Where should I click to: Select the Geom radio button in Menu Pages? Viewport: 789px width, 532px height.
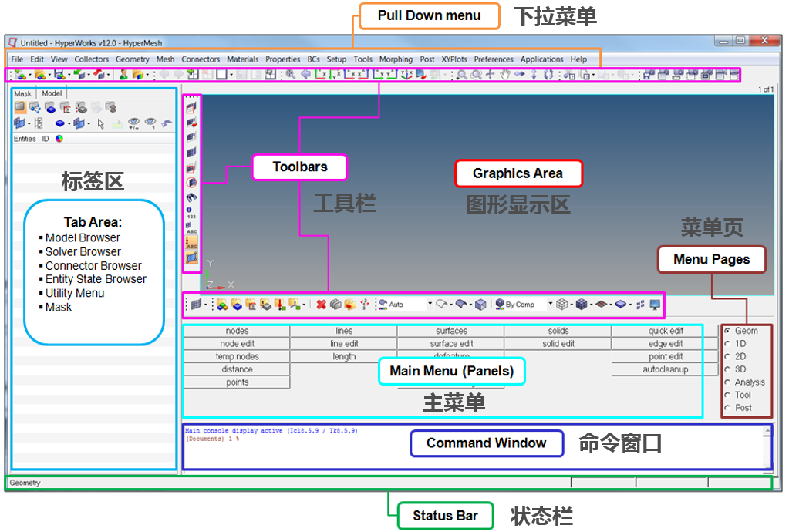pyautogui.click(x=728, y=331)
